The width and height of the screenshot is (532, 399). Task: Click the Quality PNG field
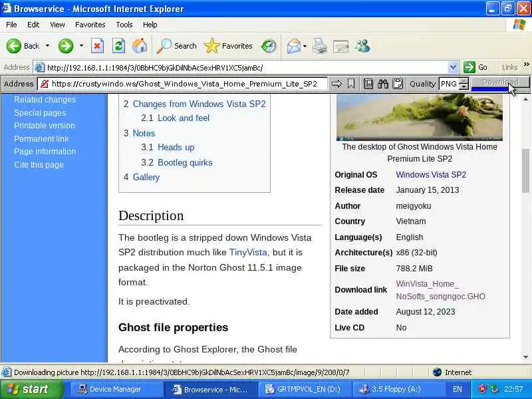click(449, 84)
